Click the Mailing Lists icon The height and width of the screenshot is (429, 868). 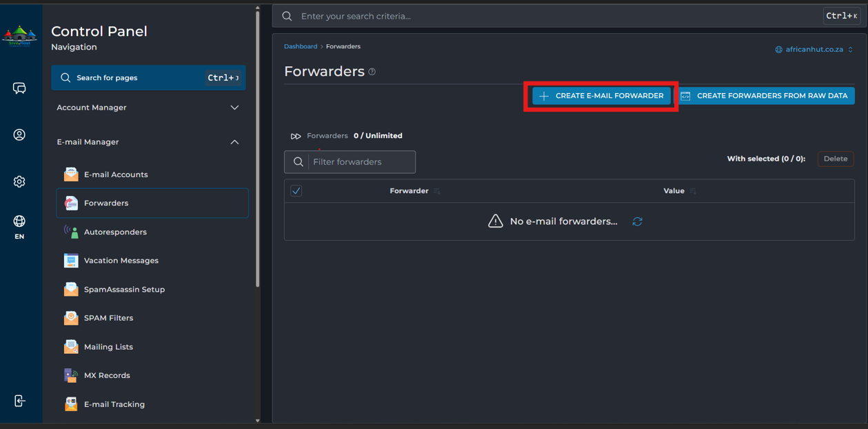tap(71, 347)
